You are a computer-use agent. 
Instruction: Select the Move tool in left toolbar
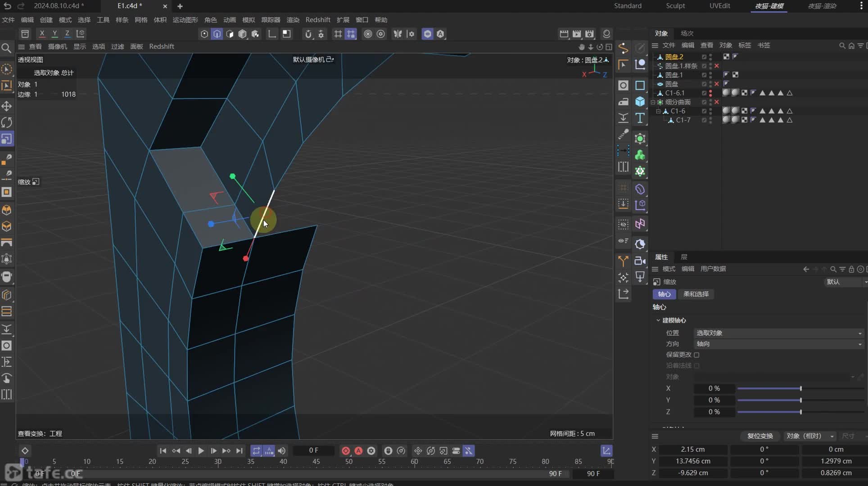pyautogui.click(x=7, y=106)
